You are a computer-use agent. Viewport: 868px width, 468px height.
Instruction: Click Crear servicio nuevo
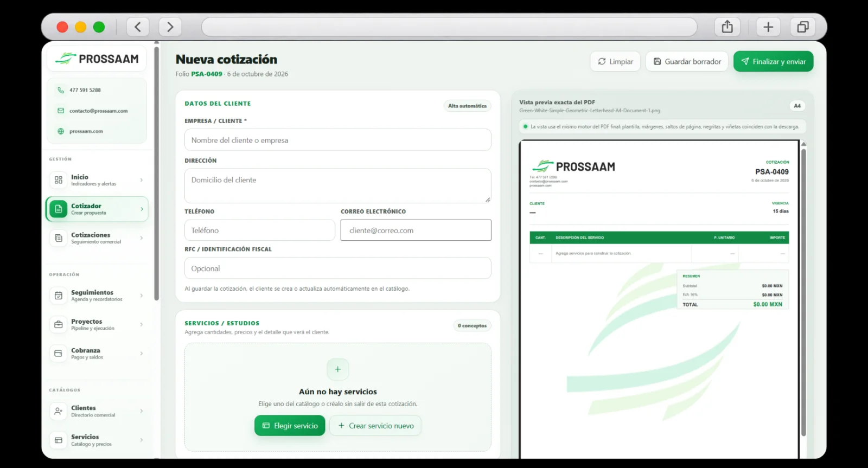[x=375, y=426]
